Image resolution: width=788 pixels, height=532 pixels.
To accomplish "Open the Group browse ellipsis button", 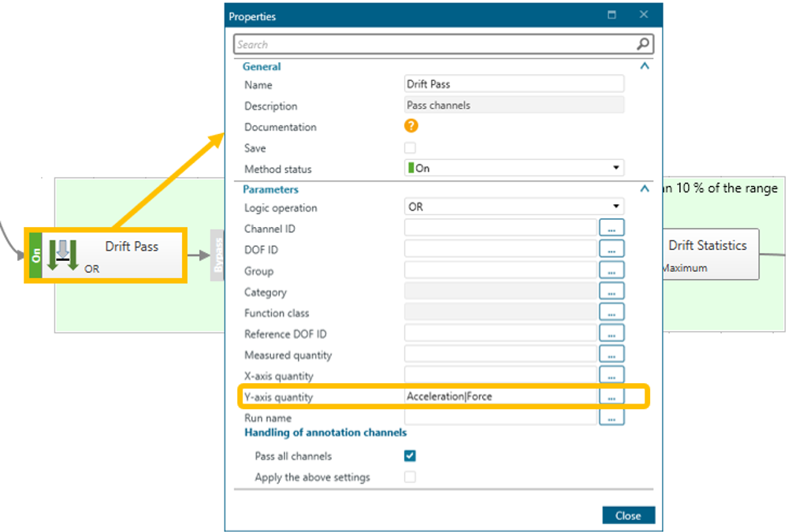I will pos(611,271).
